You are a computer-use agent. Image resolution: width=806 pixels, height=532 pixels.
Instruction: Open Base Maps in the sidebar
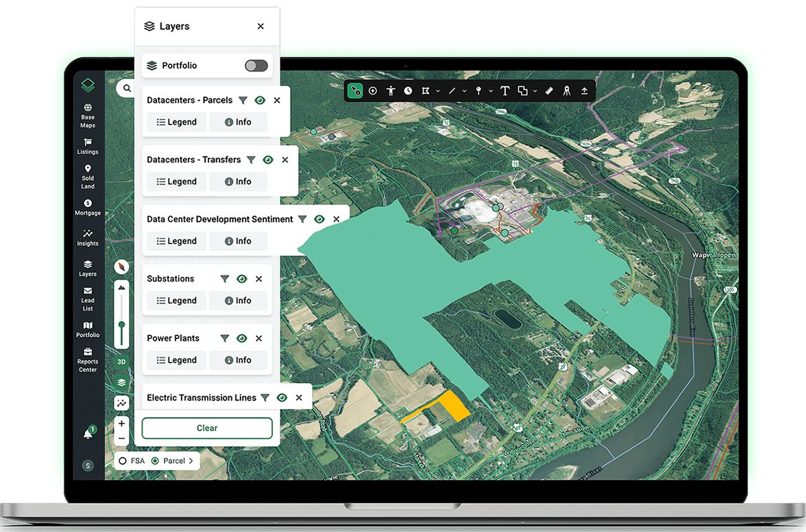coord(87,115)
